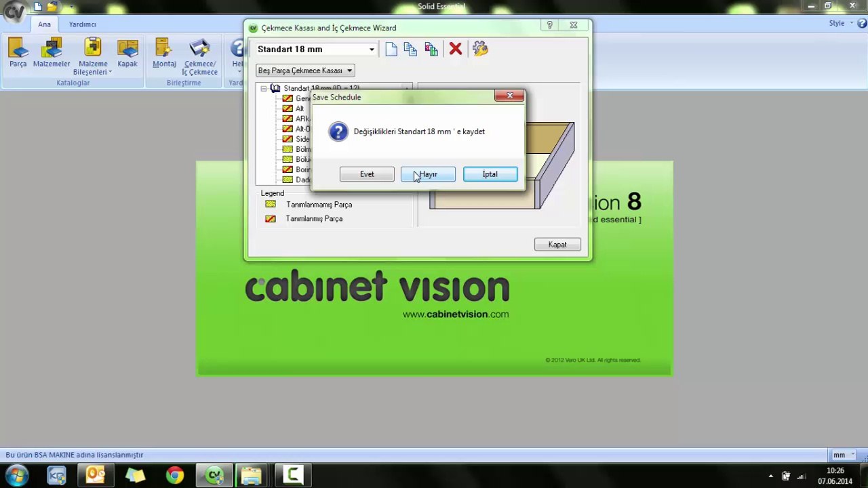Click Open folder quick access icon
This screenshot has width=868, height=488.
(x=52, y=7)
